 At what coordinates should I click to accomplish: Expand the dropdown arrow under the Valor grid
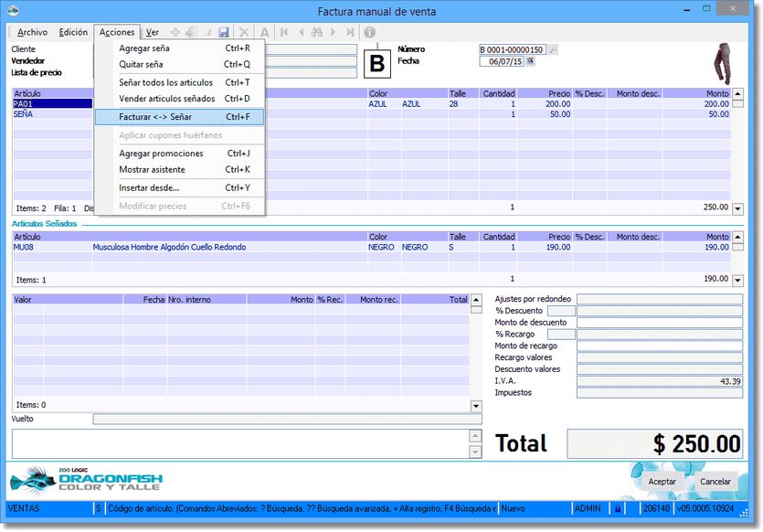tap(475, 405)
